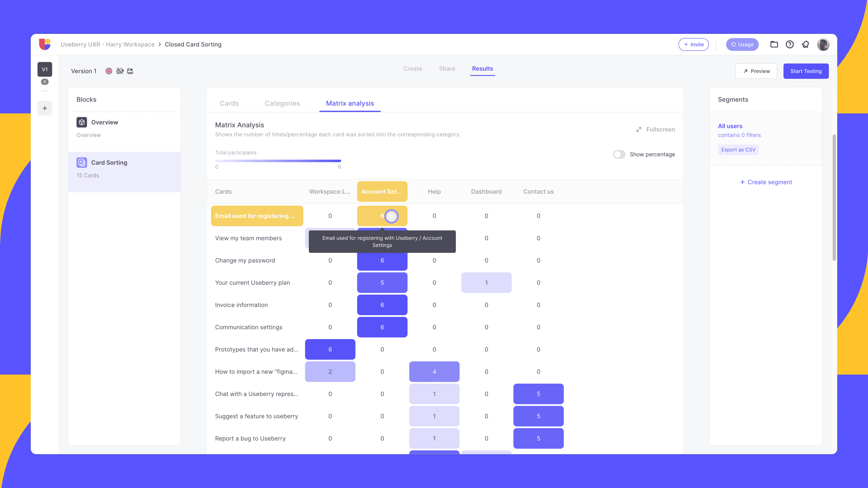Export results as CSV
This screenshot has height=488, width=868.
point(738,150)
